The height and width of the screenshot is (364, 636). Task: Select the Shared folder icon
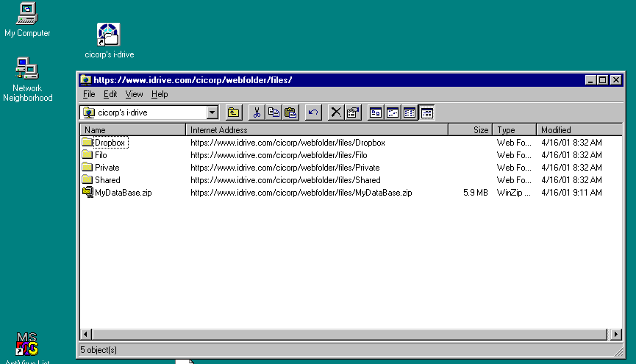tap(87, 179)
